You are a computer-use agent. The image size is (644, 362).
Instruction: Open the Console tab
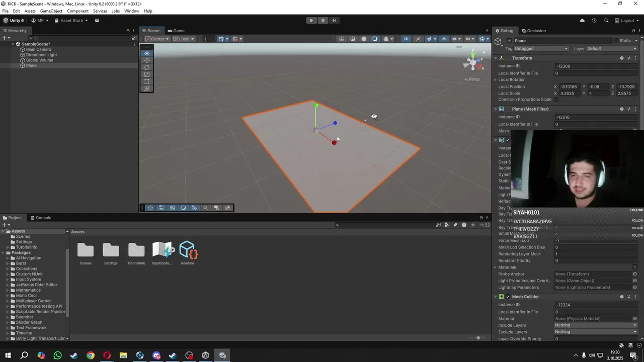point(40,218)
